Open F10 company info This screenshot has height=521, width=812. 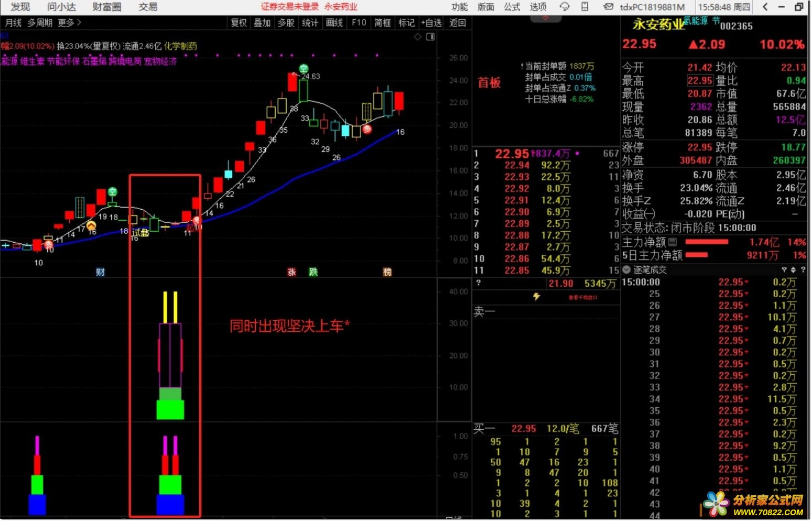click(x=359, y=23)
